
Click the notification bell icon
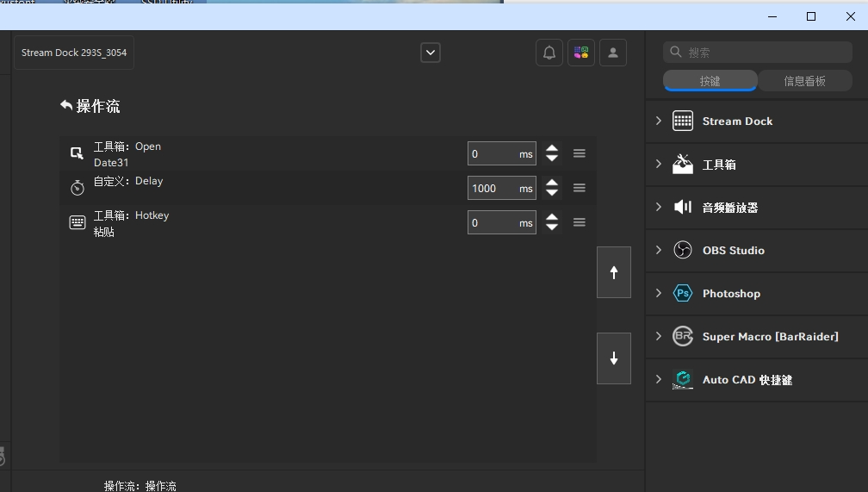click(x=549, y=53)
